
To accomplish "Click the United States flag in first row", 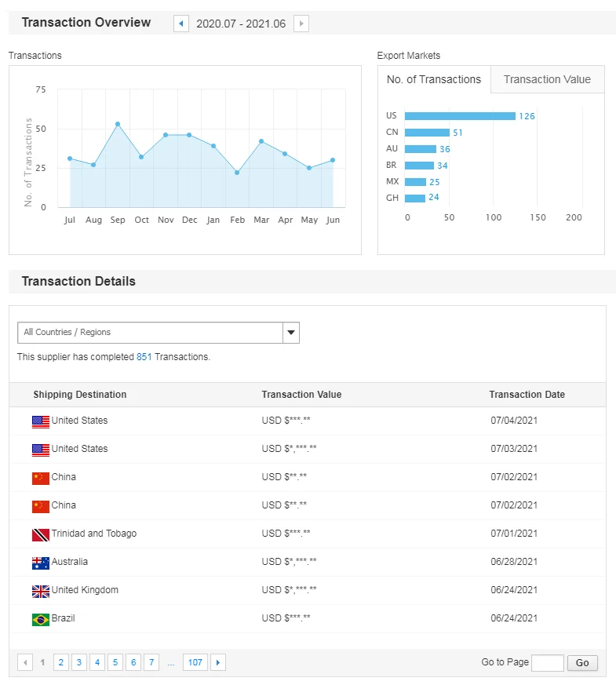I will [41, 421].
